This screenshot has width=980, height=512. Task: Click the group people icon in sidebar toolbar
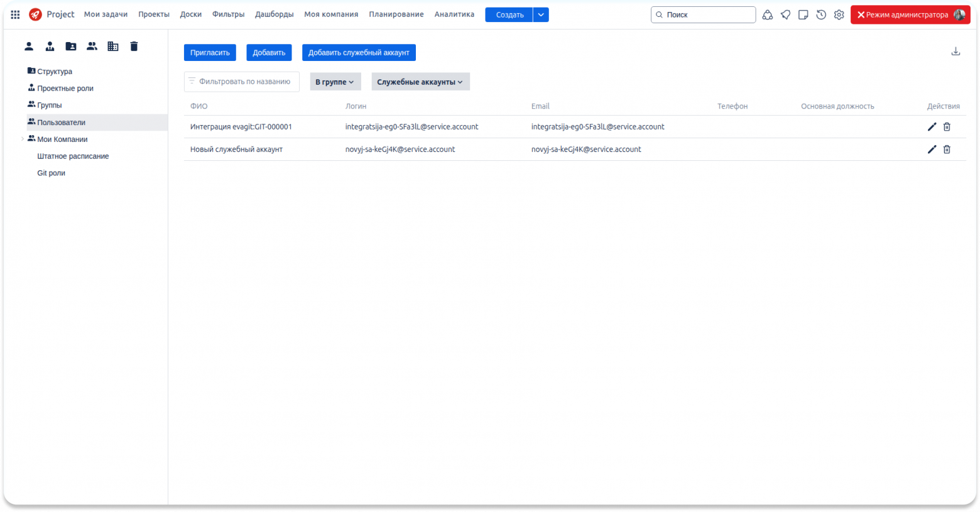92,46
